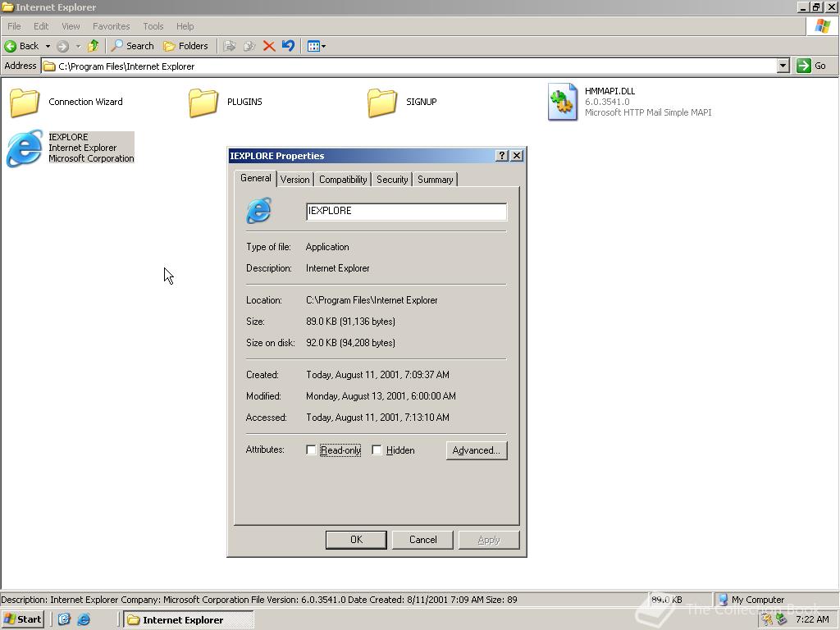
Task: Click the system tray keys icon
Action: (767, 619)
